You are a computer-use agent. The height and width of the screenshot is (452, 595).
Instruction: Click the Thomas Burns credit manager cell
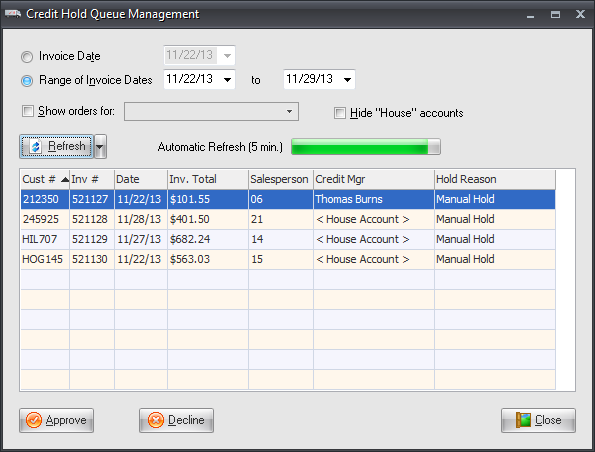374,199
